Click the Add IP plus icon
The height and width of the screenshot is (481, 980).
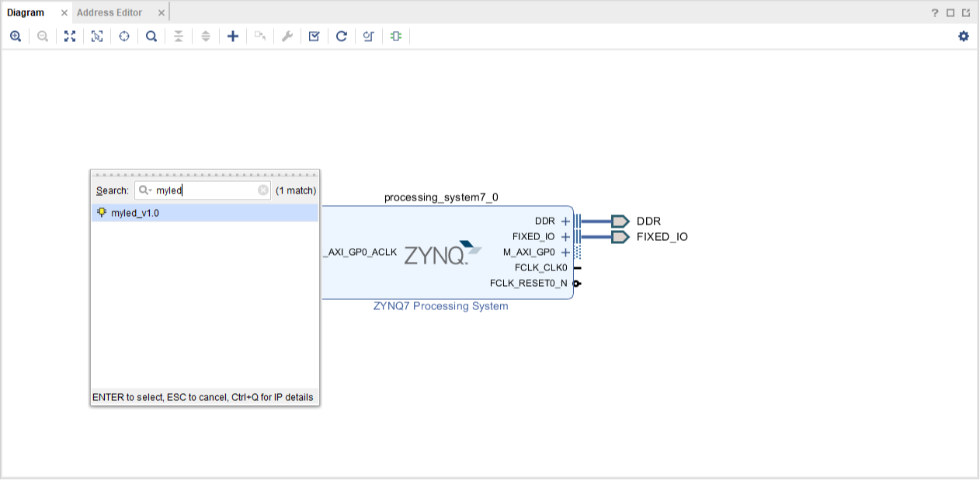point(233,37)
